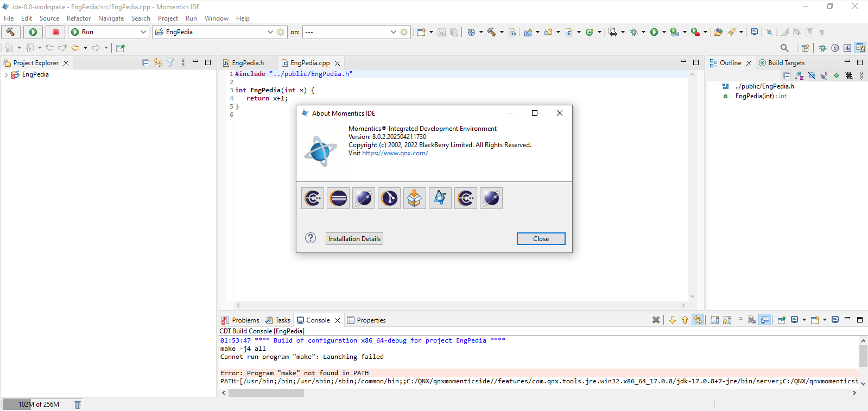Toggle Sort in Outline view
Viewport: 868px width, 411px height.
pos(799,76)
